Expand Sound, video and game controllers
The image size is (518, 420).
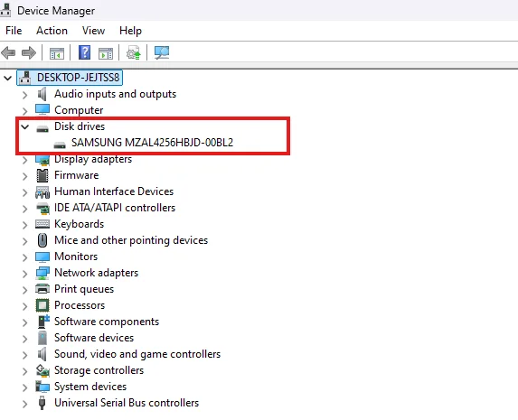coord(25,355)
